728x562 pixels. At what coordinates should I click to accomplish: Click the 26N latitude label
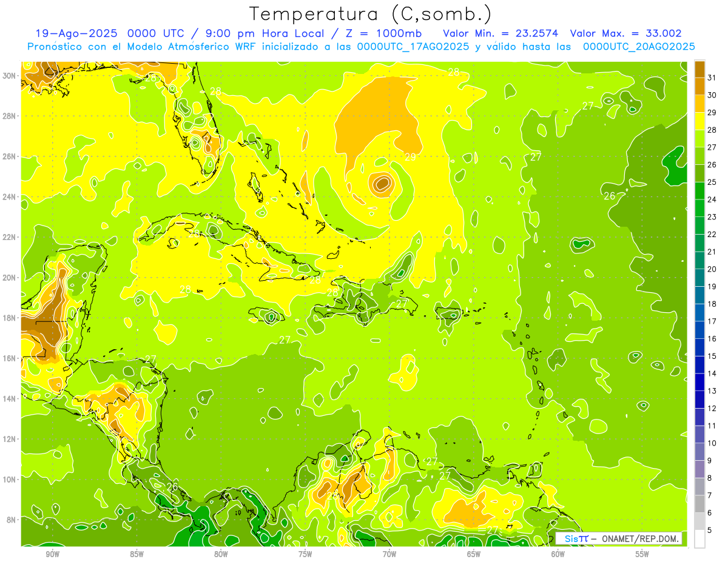click(x=10, y=156)
